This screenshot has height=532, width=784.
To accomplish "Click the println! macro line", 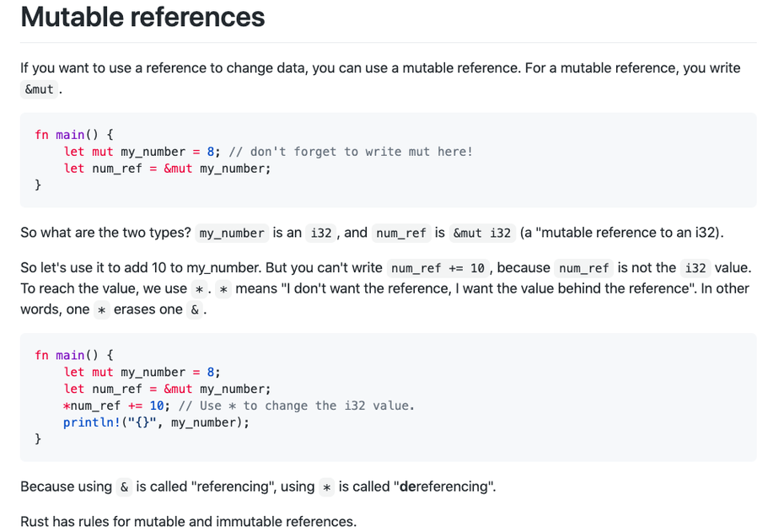I will 156,422.
